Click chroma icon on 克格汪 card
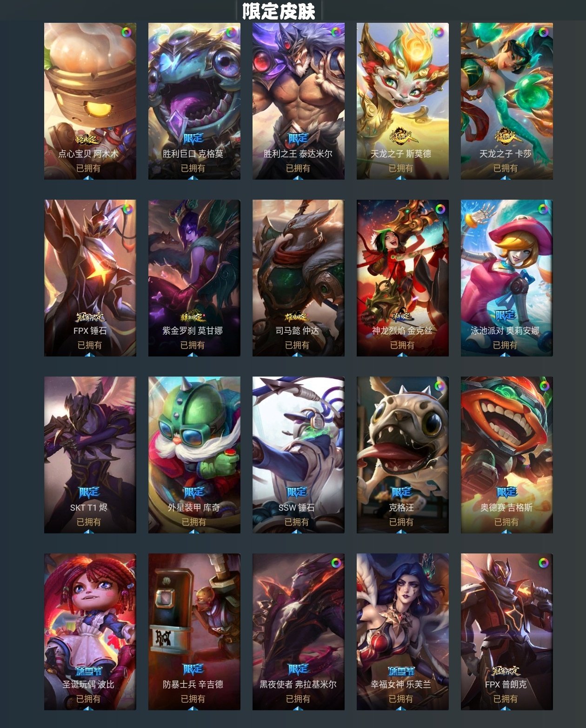 coord(439,386)
